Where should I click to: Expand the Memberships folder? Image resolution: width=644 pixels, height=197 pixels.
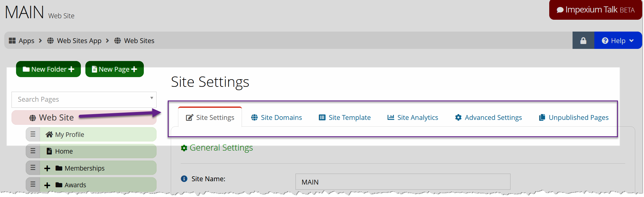click(x=47, y=168)
